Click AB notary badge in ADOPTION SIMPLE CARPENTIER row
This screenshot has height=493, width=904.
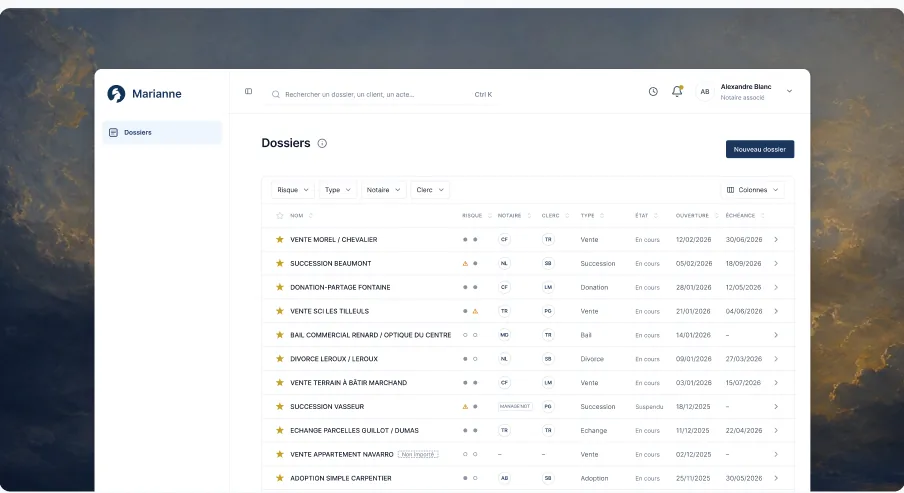point(504,478)
